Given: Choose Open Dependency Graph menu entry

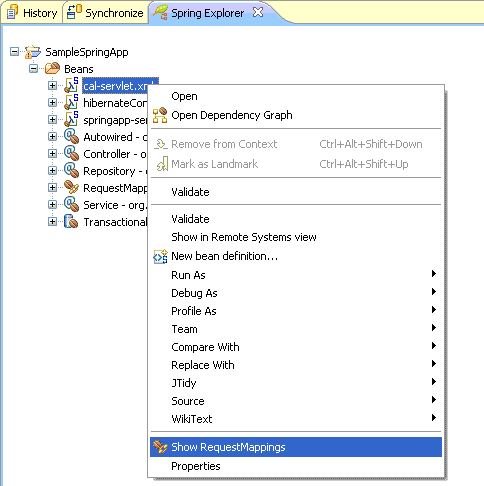Looking at the screenshot, I should point(296,115).
